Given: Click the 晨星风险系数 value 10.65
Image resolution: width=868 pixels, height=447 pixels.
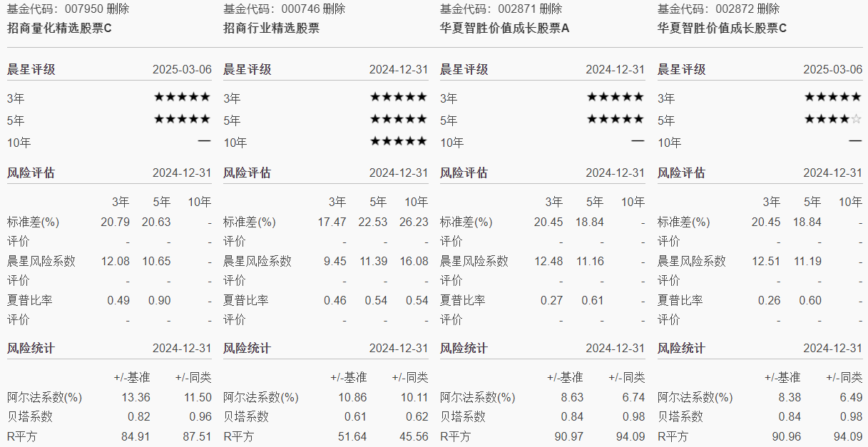Looking at the screenshot, I should (x=156, y=262).
